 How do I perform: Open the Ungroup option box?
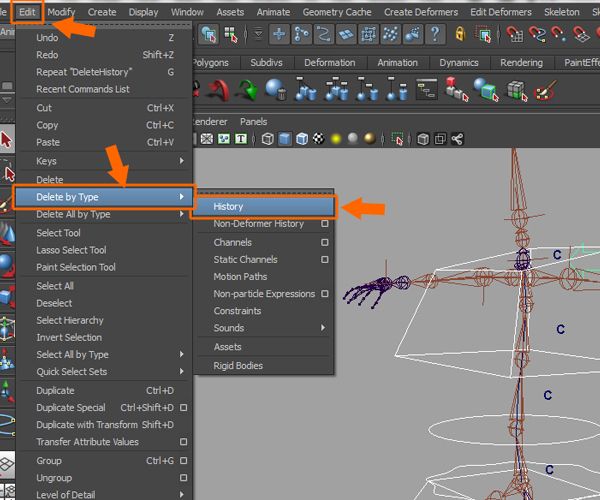pyautogui.click(x=184, y=478)
